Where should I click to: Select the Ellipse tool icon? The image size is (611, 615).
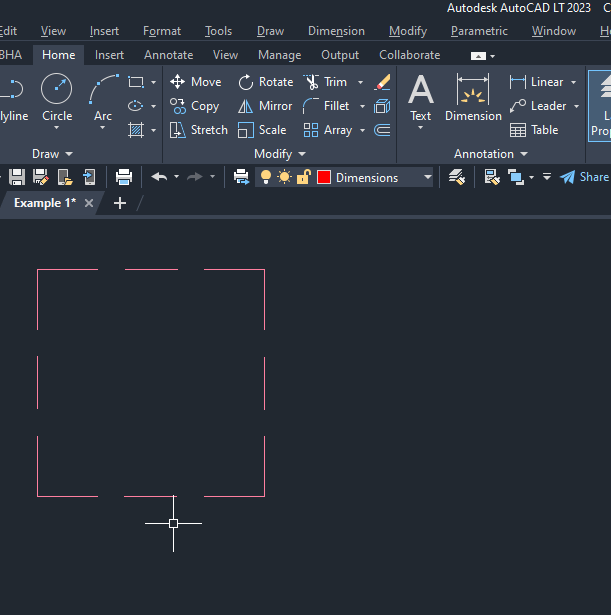136,106
